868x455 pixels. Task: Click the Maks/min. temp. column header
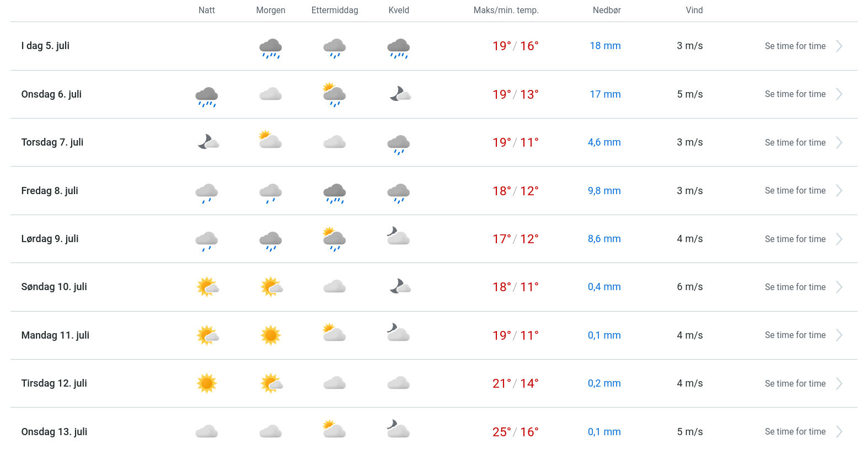(506, 10)
